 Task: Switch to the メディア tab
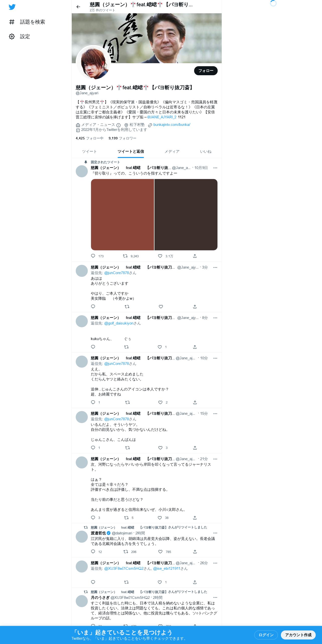[172, 151]
